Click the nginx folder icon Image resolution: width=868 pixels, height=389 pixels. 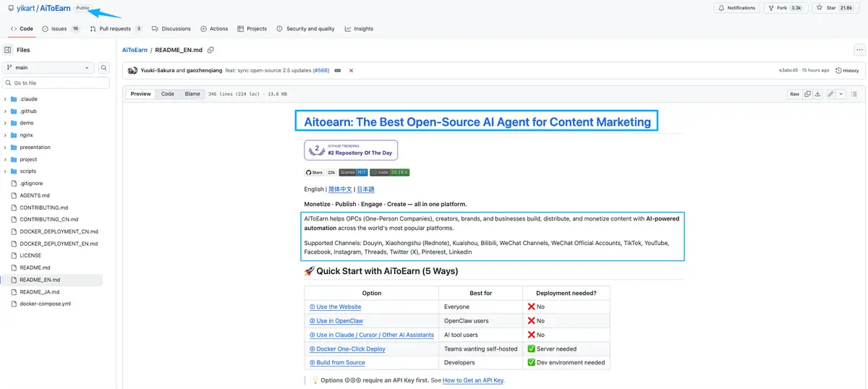pyautogui.click(x=14, y=135)
